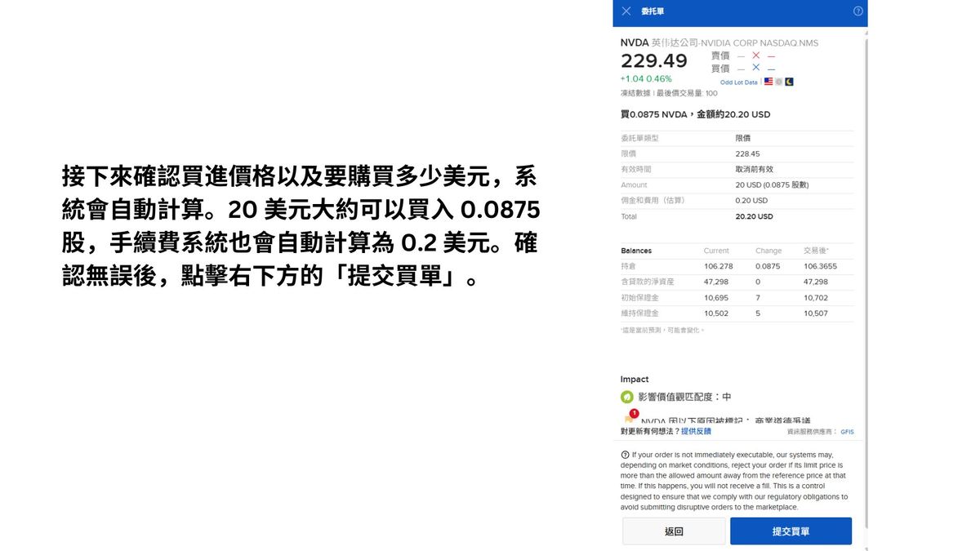Click the NVDA ticker symbol

(635, 42)
